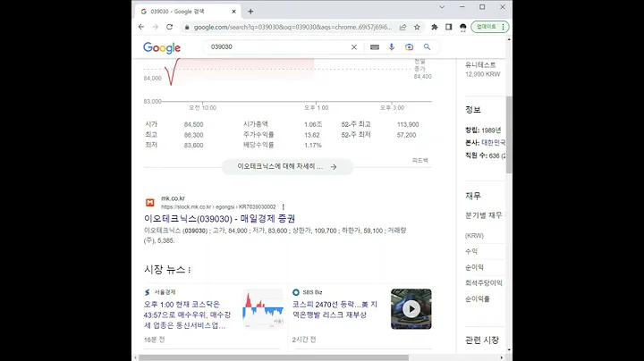Viewport: 644px width, 361px height.
Task: Click the 관련 시장 heading
Action: [482, 340]
